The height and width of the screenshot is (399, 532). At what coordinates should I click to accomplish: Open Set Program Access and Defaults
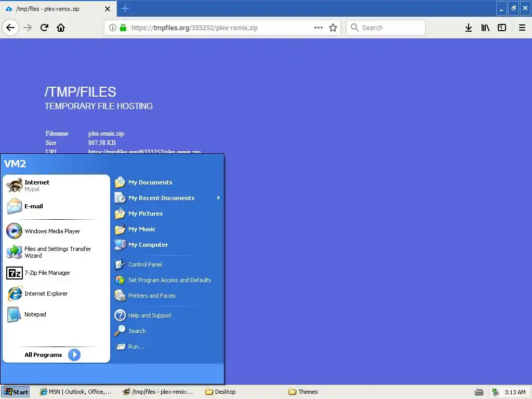(x=168, y=280)
